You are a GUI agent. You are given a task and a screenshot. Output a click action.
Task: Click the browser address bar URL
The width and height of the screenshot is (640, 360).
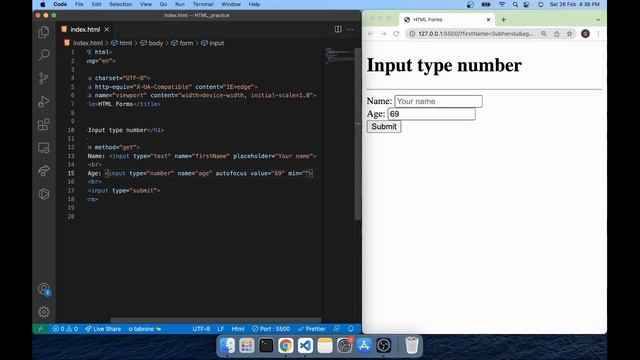[x=476, y=34]
